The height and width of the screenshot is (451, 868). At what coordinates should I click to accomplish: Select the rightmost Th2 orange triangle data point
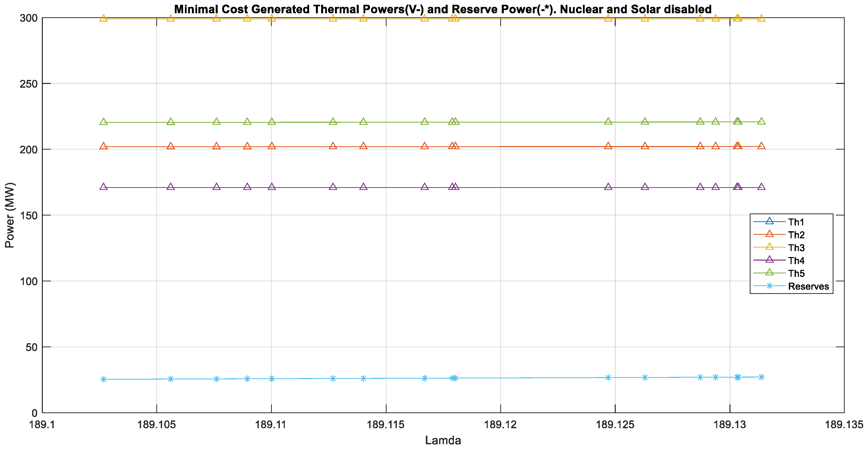coord(761,146)
